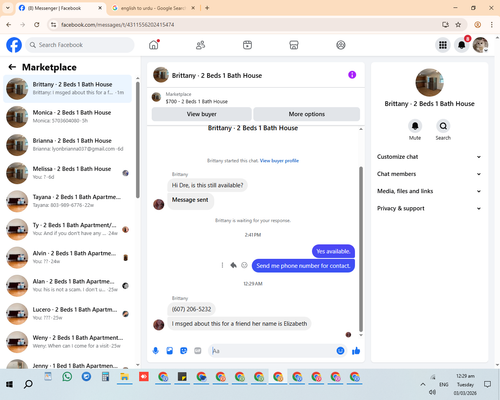The height and width of the screenshot is (400, 500).
Task: Open the Watch video icon in top navigation
Action: [247, 45]
